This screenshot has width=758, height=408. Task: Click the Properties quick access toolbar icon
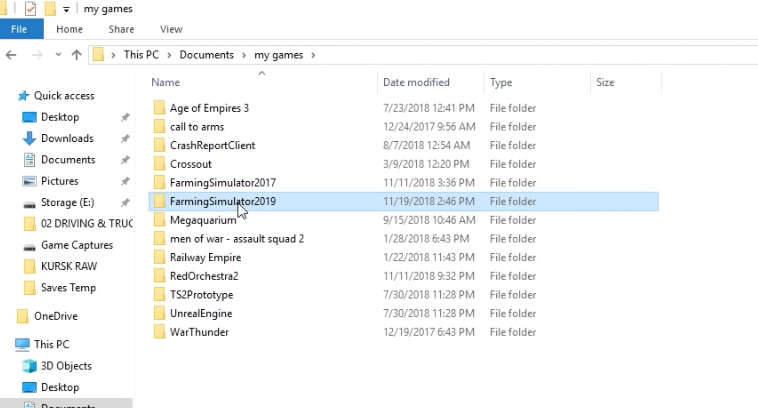(x=29, y=9)
